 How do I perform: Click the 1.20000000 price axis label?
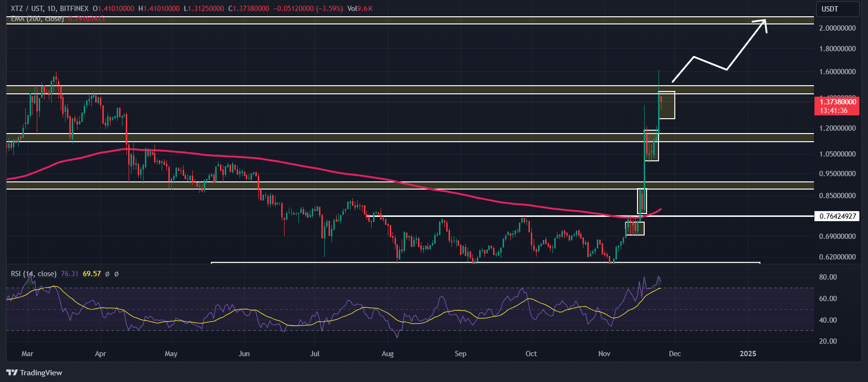(x=837, y=128)
